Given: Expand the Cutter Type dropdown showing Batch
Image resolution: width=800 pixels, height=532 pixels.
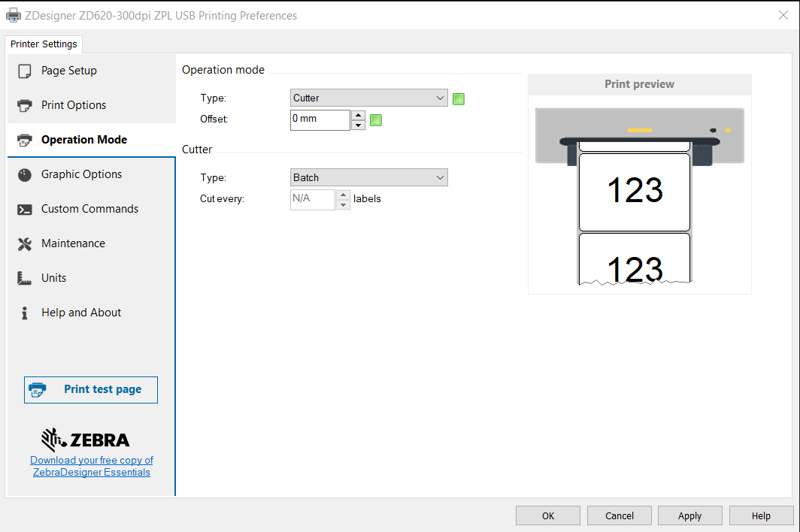Looking at the screenshot, I should click(x=368, y=177).
